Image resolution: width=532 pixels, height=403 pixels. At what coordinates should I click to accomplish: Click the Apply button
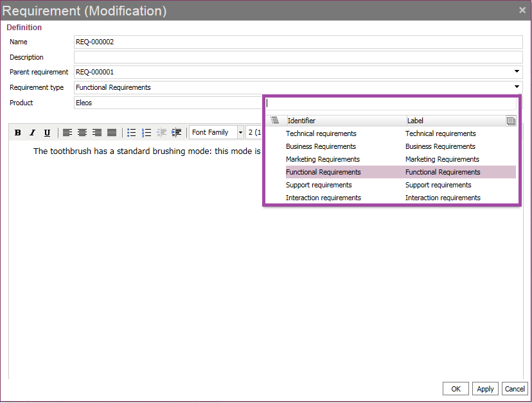(x=485, y=389)
